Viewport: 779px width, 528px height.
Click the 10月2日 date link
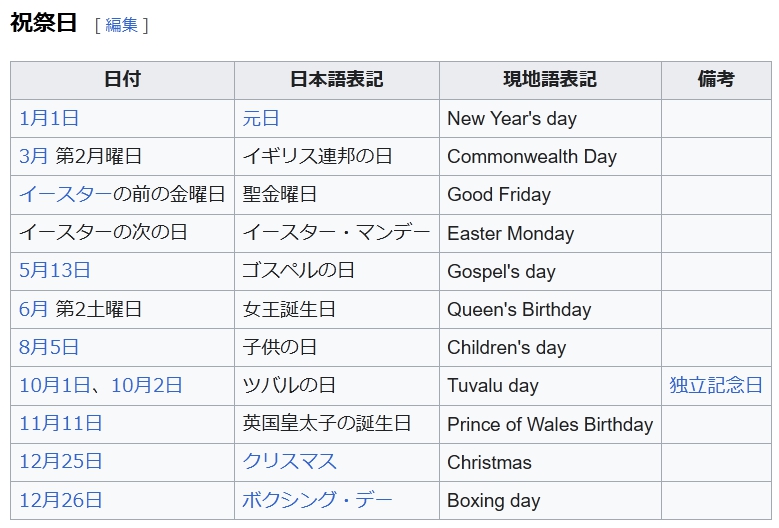click(147, 385)
